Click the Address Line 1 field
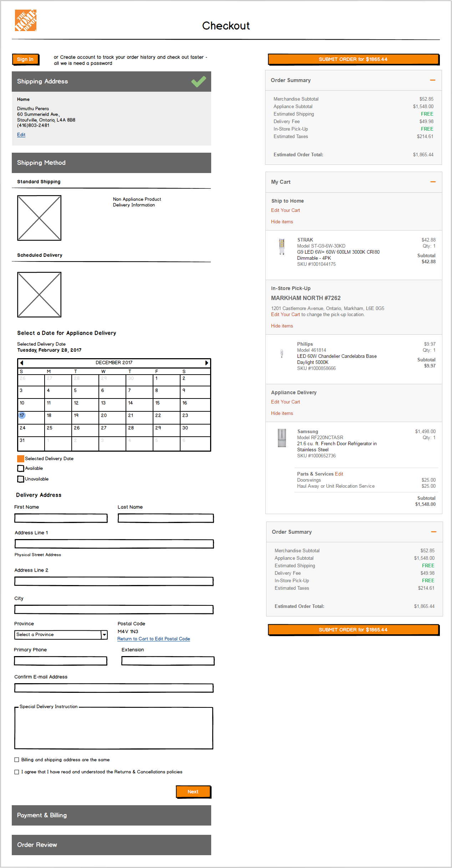This screenshot has width=452, height=868. (x=114, y=544)
